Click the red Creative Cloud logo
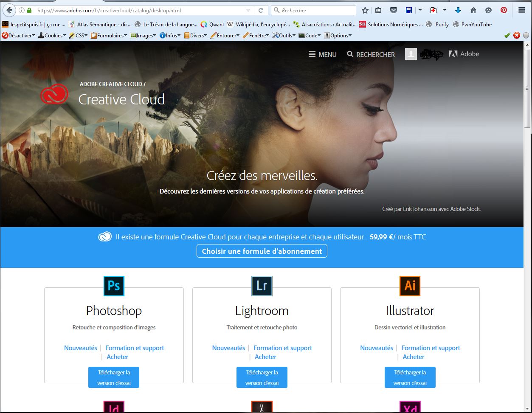This screenshot has height=413, width=532. [54, 94]
